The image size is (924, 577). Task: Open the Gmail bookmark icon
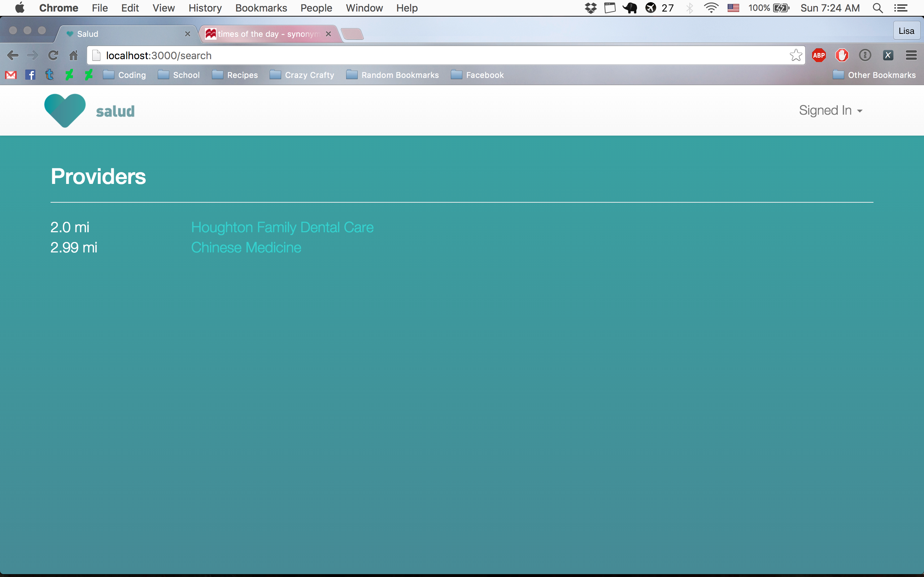pos(11,75)
